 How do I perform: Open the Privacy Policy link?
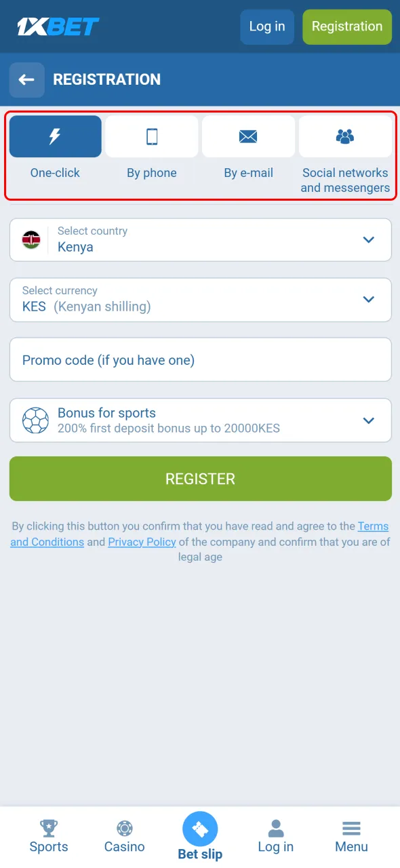142,541
